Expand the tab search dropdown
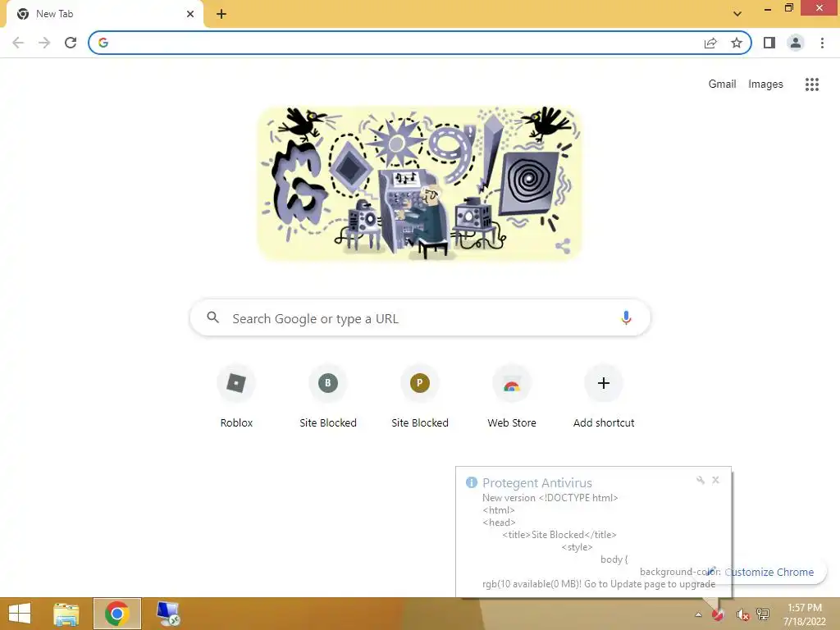840x630 pixels. point(737,13)
